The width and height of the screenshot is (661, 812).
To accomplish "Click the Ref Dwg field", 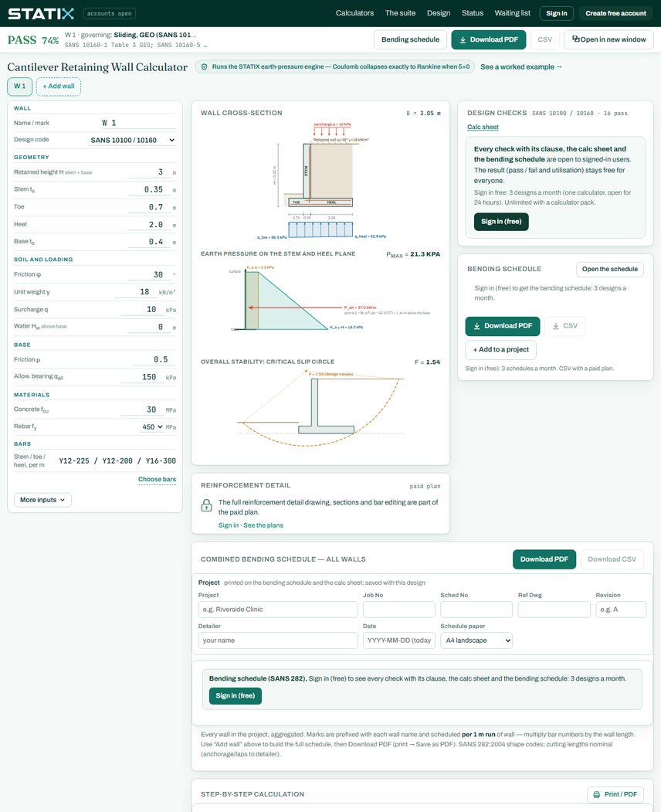I will pos(554,610).
